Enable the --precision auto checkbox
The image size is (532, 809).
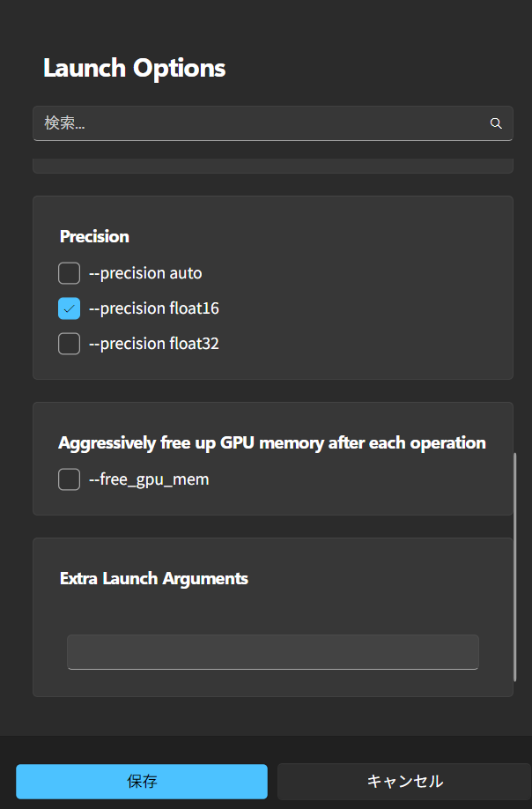pyautogui.click(x=69, y=273)
